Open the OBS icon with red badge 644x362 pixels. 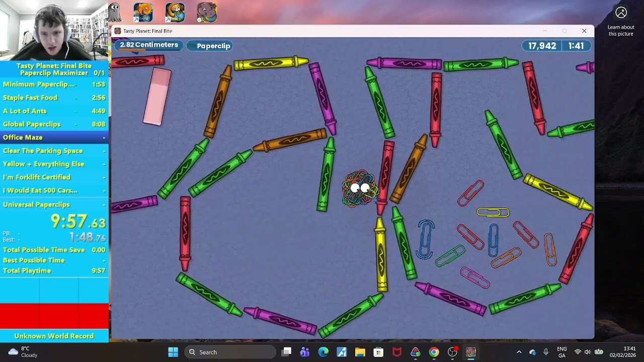coord(453,352)
